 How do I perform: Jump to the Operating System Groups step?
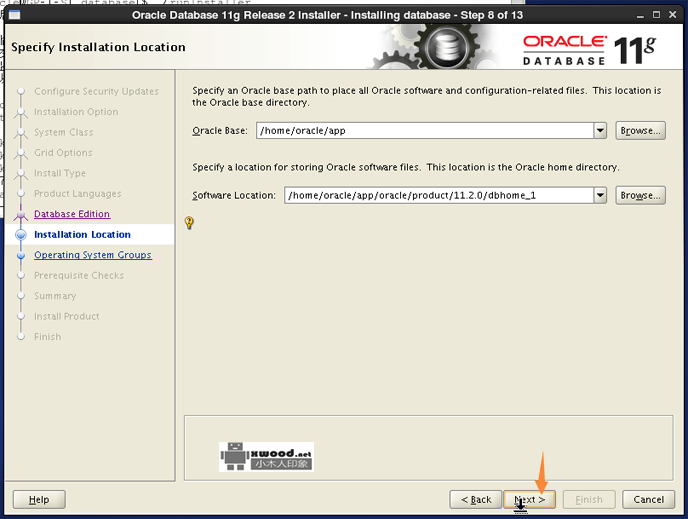tap(92, 255)
